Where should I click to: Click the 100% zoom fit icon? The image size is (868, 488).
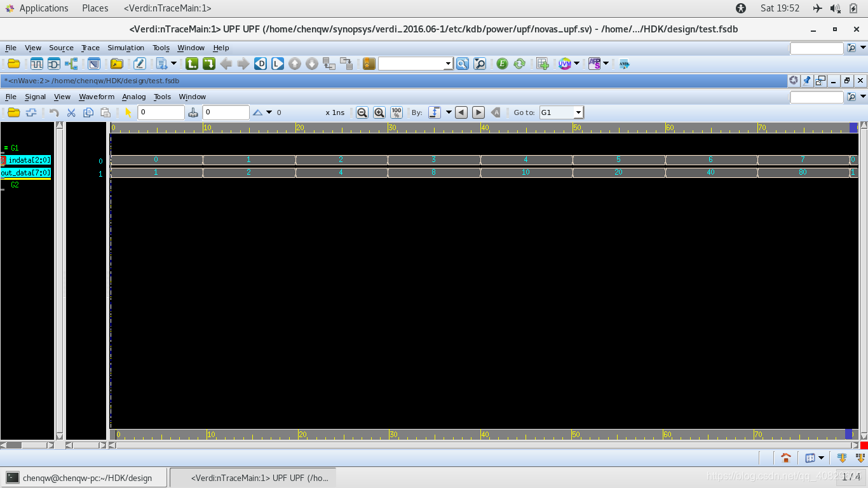[397, 112]
